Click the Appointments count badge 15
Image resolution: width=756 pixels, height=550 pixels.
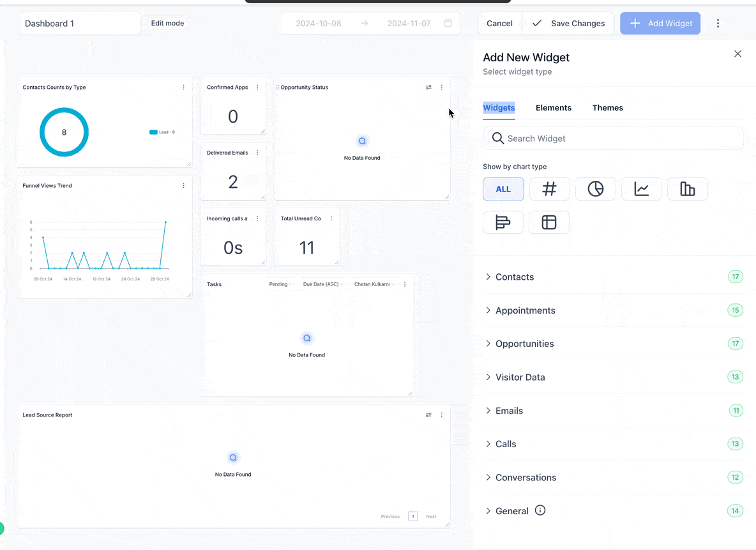(x=736, y=310)
